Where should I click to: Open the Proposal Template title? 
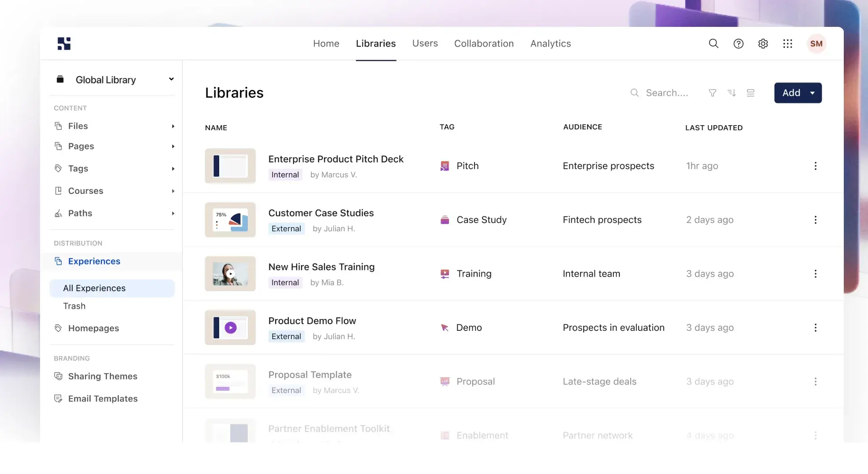[310, 375]
